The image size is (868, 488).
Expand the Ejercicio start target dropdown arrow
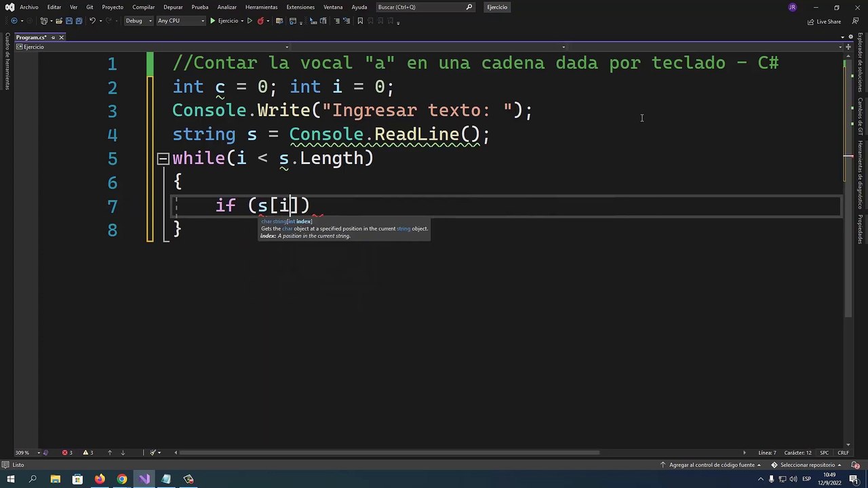pos(242,21)
